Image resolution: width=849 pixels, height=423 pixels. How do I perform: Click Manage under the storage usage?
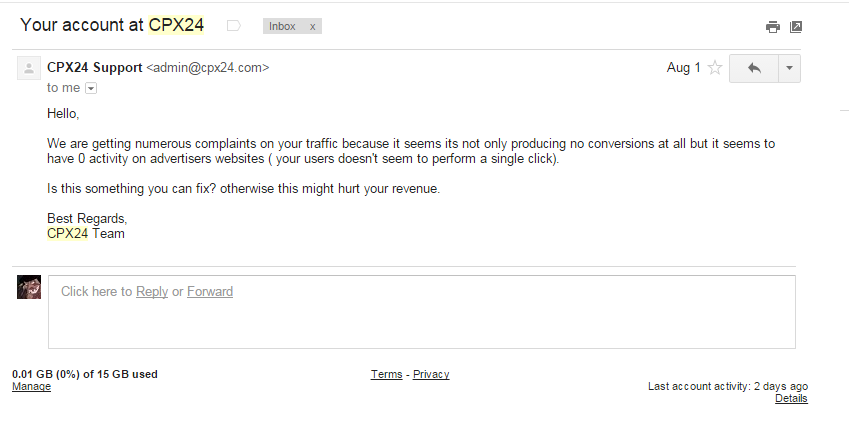[x=31, y=387]
